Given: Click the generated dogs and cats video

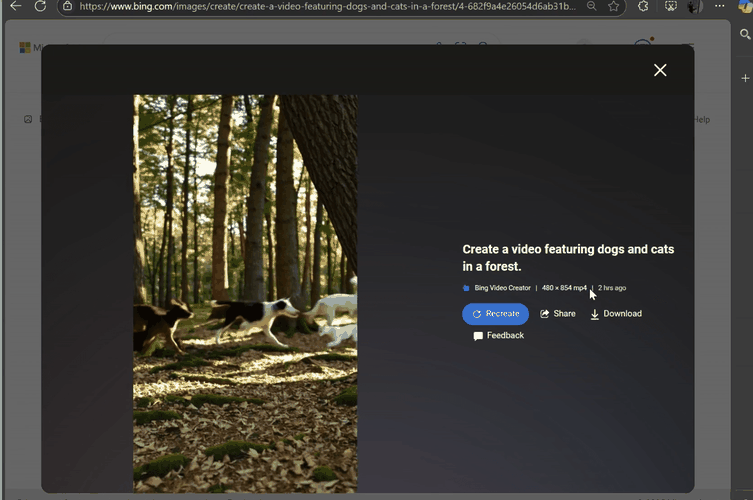Looking at the screenshot, I should [245, 293].
